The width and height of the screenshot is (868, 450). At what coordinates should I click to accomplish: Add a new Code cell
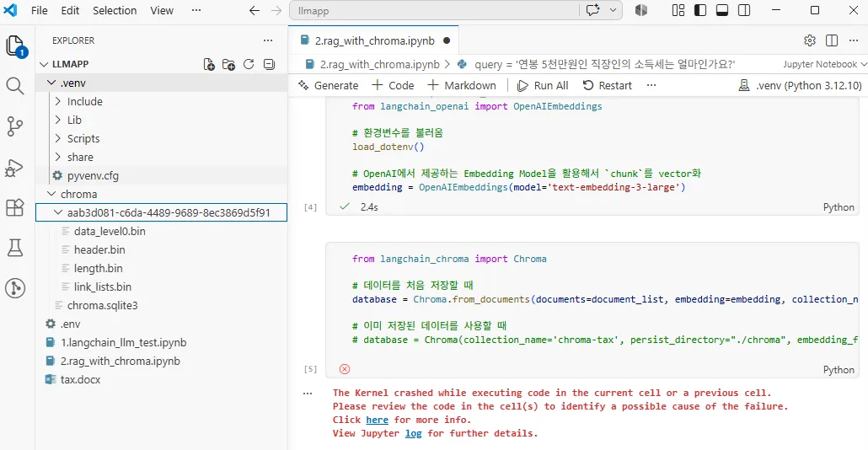point(393,85)
